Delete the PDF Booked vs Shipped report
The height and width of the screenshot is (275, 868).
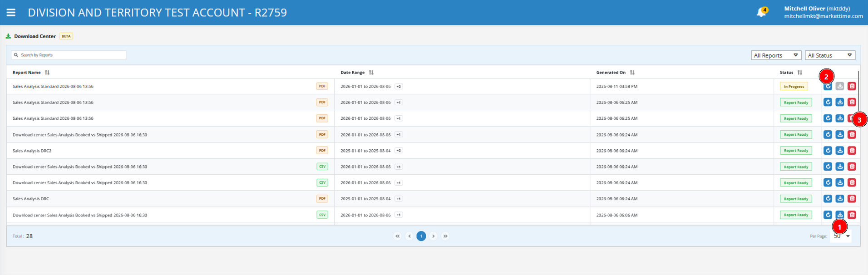pos(852,135)
